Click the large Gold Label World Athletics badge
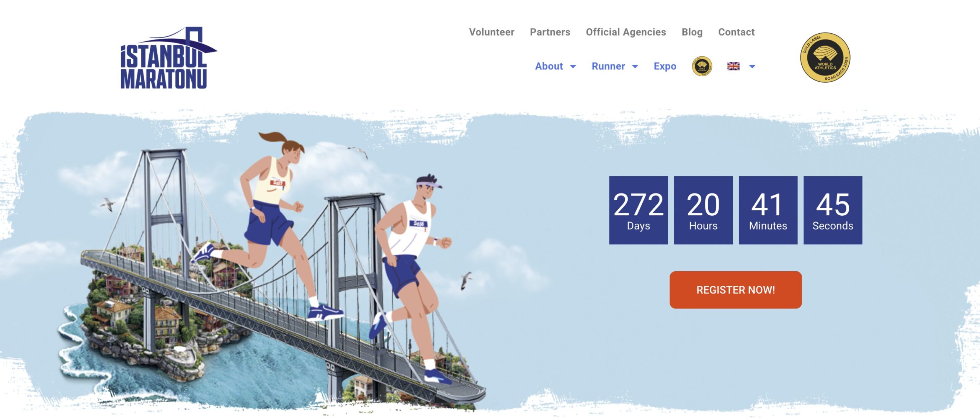Viewport: 980px width, 418px height. pyautogui.click(x=825, y=57)
